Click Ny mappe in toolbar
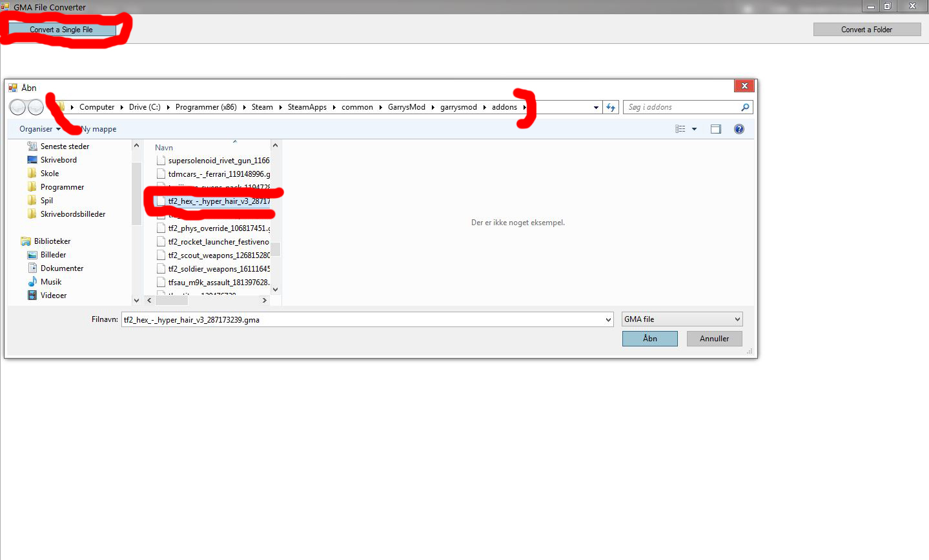 click(x=99, y=129)
